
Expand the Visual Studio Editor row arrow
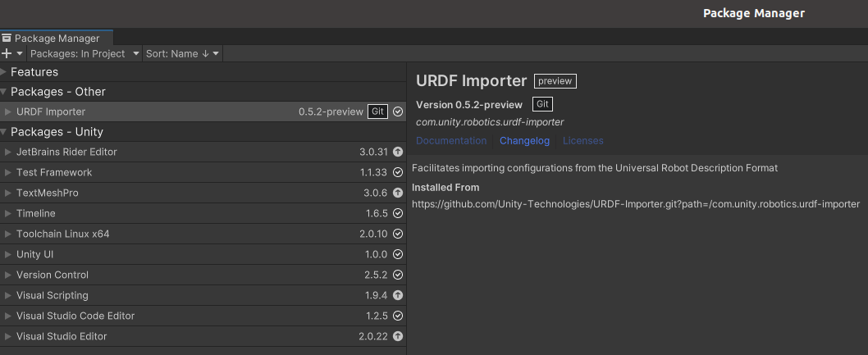coord(7,336)
